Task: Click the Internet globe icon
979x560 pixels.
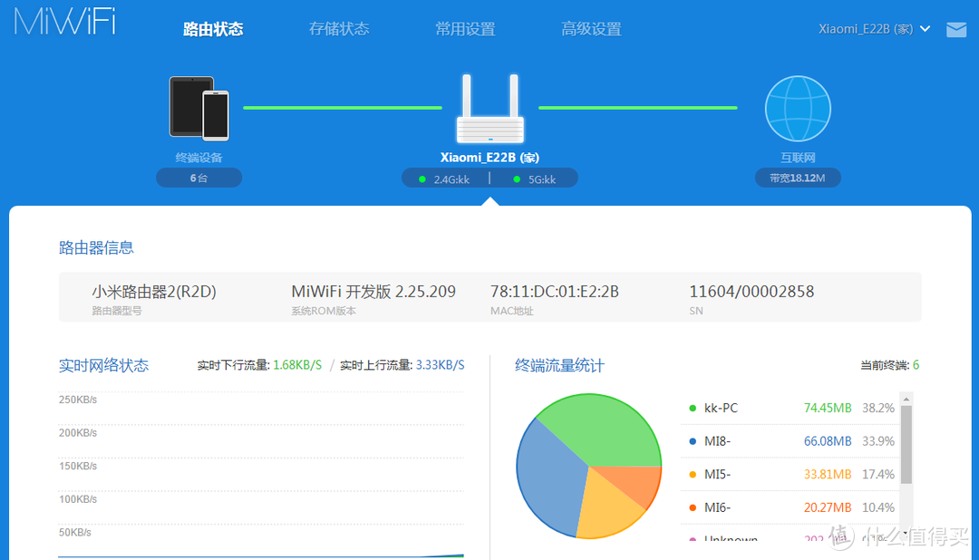Action: coord(798,109)
